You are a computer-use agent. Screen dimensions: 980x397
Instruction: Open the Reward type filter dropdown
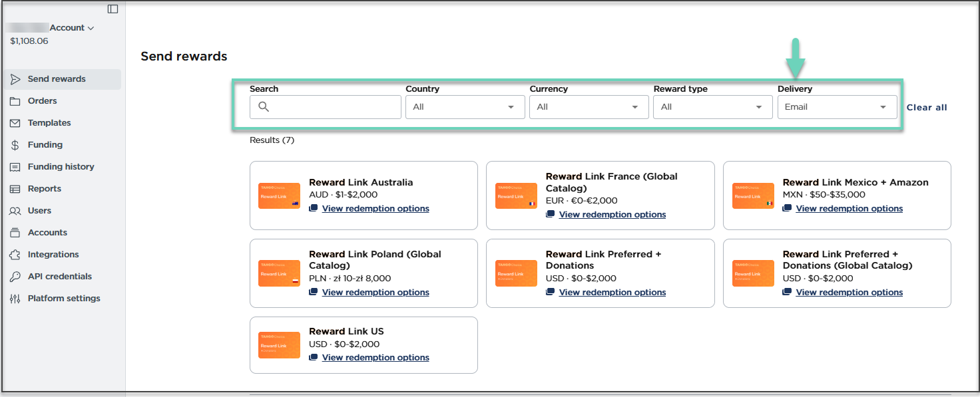pos(712,107)
